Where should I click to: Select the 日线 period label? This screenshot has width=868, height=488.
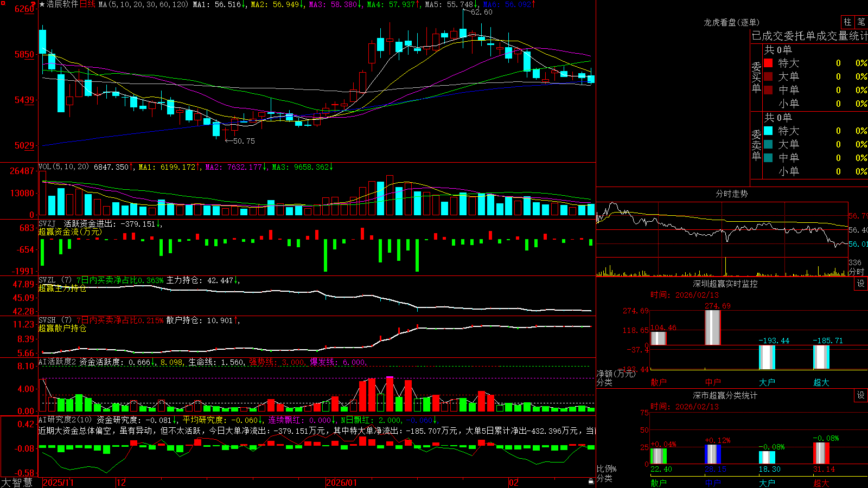pyautogui.click(x=87, y=4)
